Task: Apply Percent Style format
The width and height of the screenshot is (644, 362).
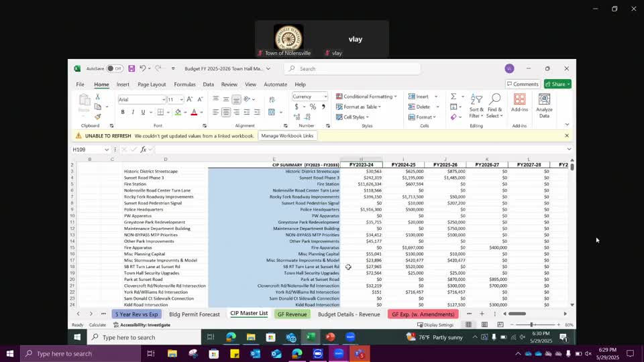Action: pyautogui.click(x=313, y=107)
